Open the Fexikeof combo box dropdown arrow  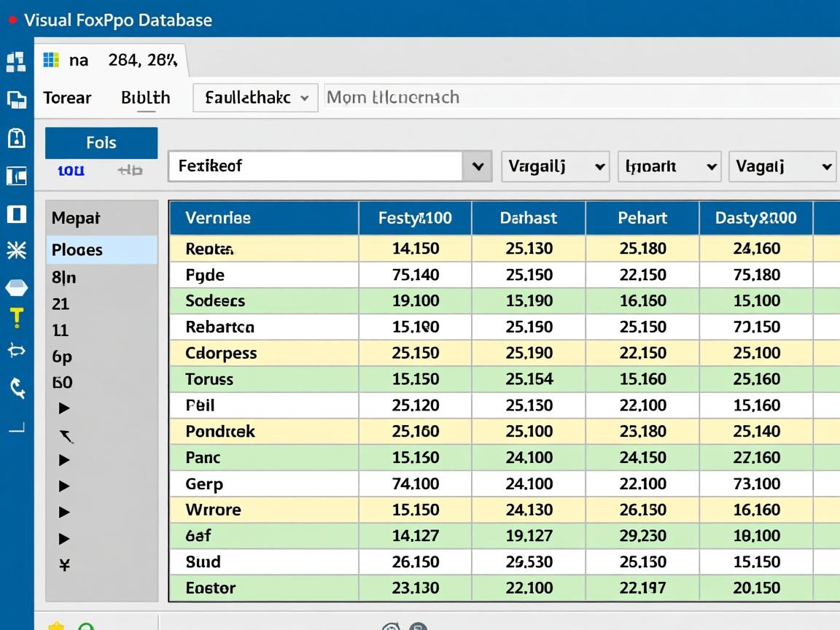click(478, 166)
